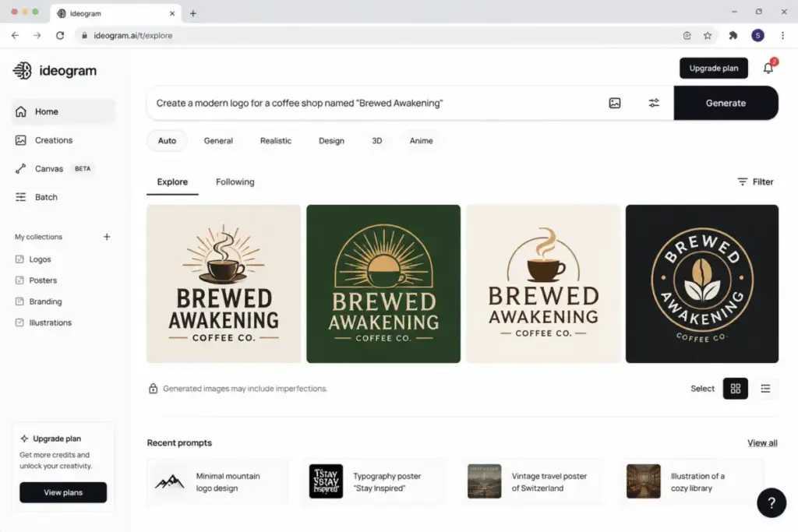
Task: Open browser profile avatar S
Action: [x=757, y=36]
